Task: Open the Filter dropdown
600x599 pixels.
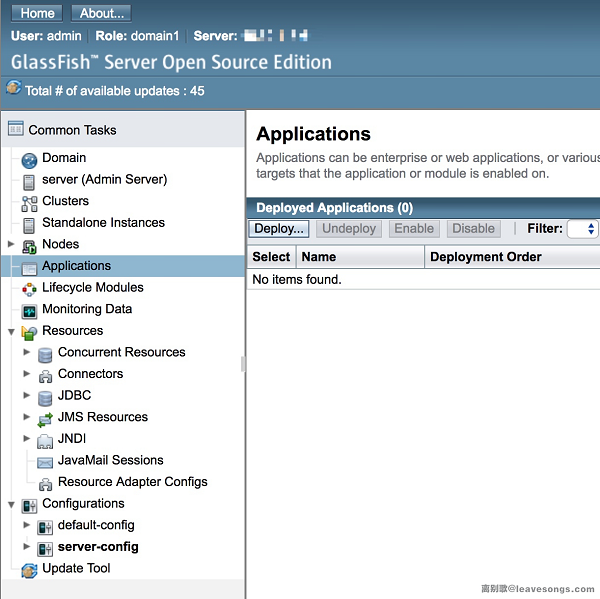Action: click(x=583, y=229)
